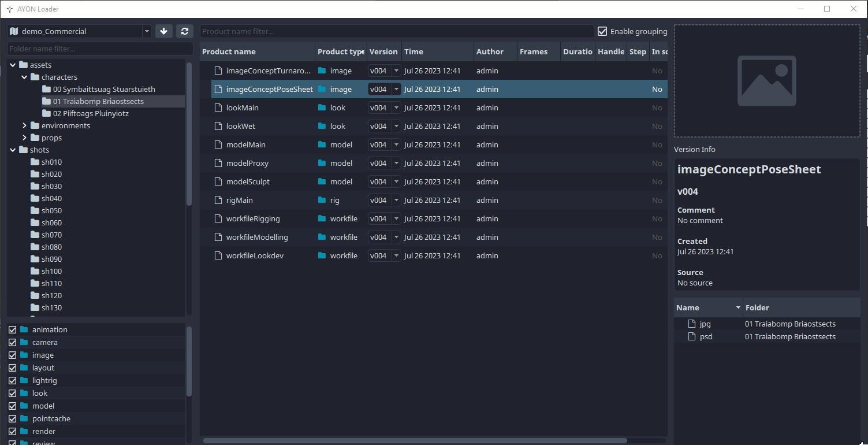Viewport: 868px width, 445px height.
Task: Expand the environments folder
Action: pyautogui.click(x=24, y=125)
